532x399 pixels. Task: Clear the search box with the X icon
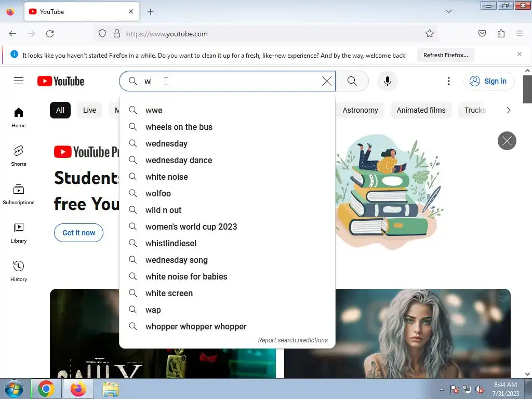click(326, 81)
